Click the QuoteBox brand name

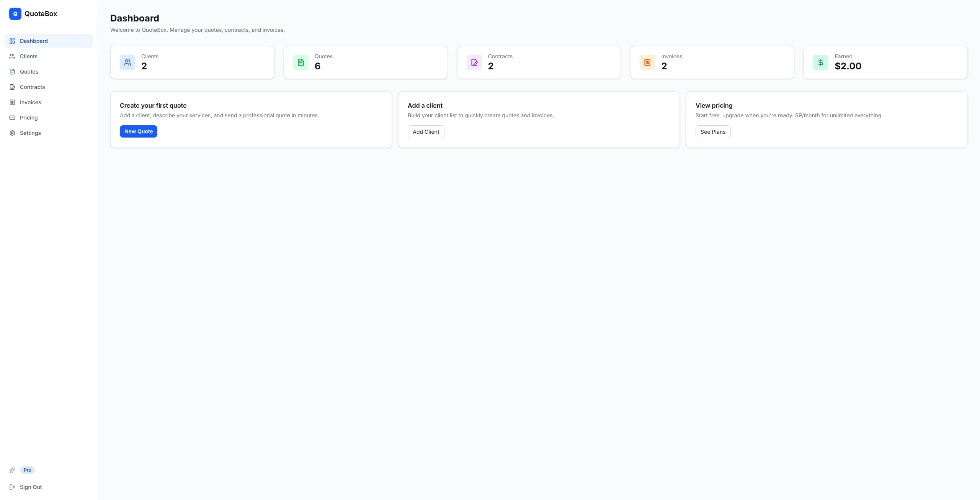click(41, 14)
